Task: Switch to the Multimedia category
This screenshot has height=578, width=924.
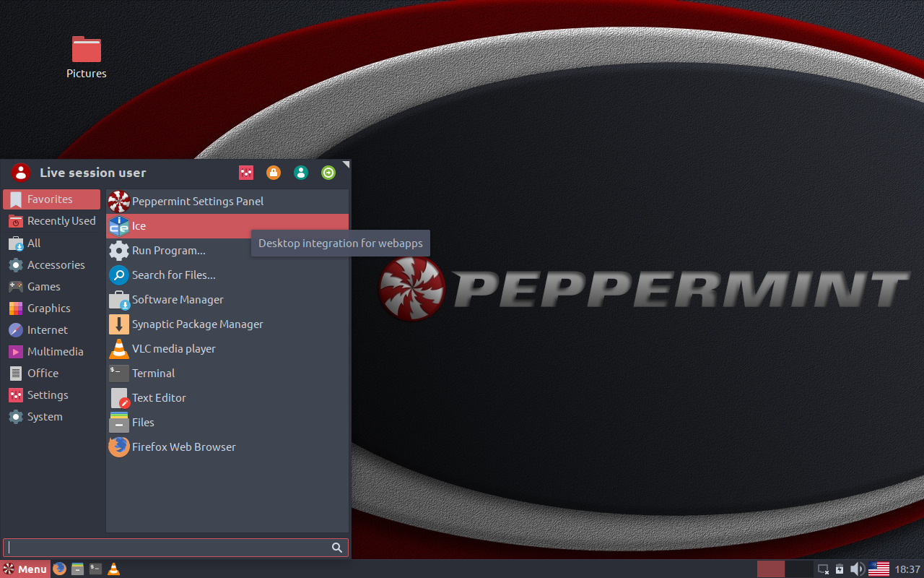Action: (54, 351)
